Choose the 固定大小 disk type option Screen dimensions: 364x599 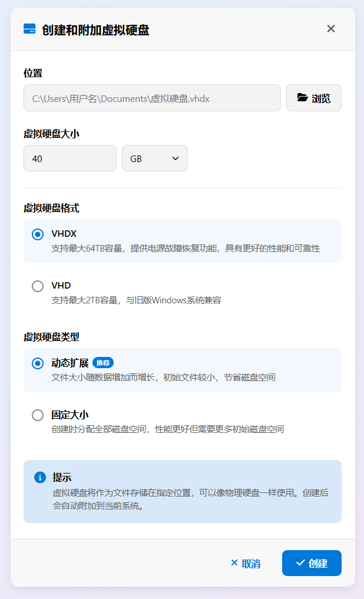[x=38, y=415]
